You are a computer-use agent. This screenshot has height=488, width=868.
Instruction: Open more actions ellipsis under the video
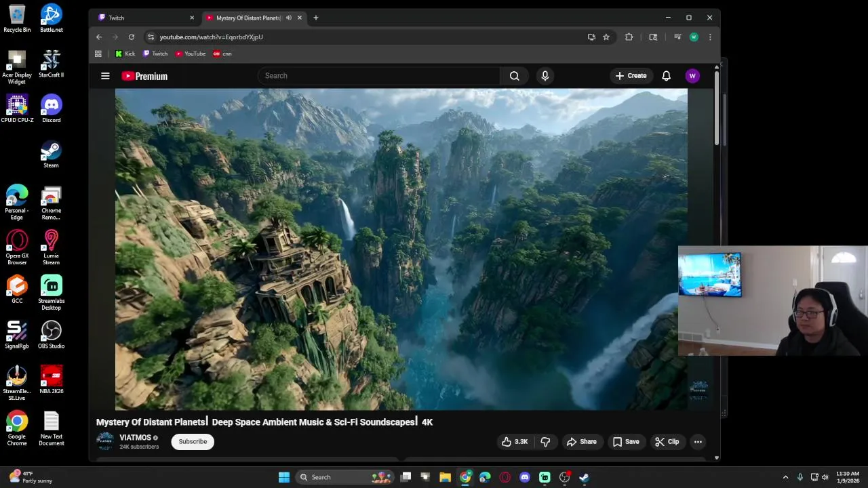click(x=698, y=442)
